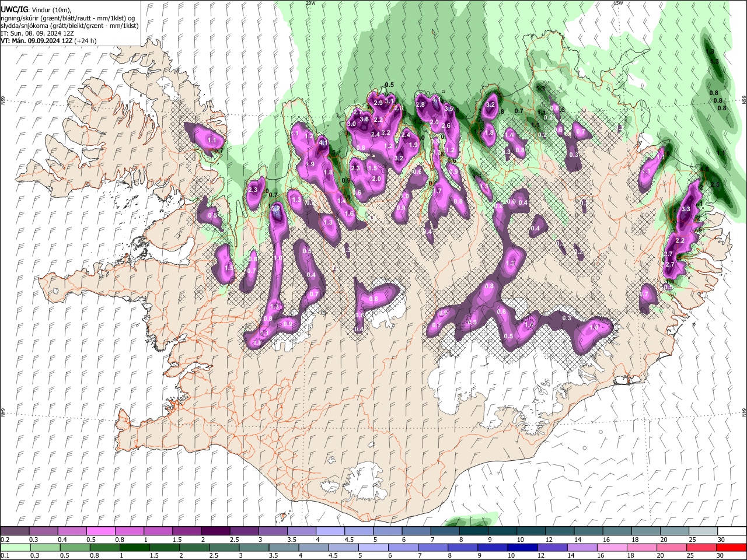Click the 20W longitude label at the top edge
747x560 pixels.
tap(310, 3)
